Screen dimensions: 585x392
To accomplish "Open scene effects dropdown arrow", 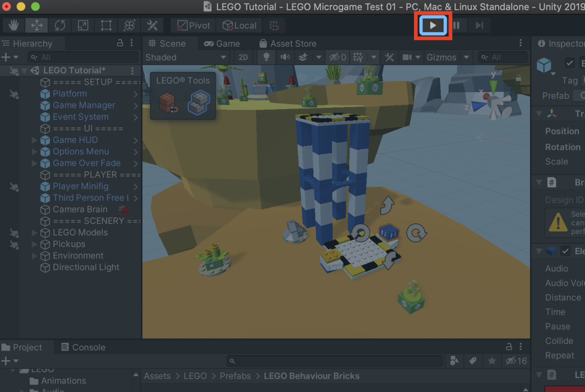I will (x=318, y=57).
